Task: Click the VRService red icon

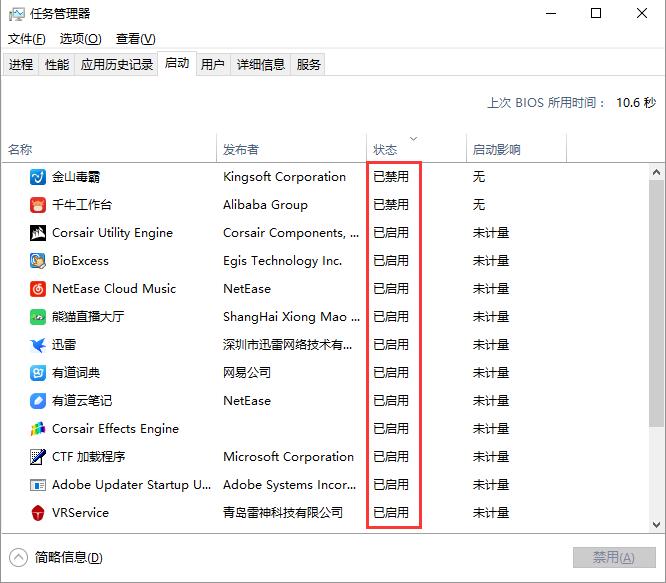Action: click(x=38, y=513)
